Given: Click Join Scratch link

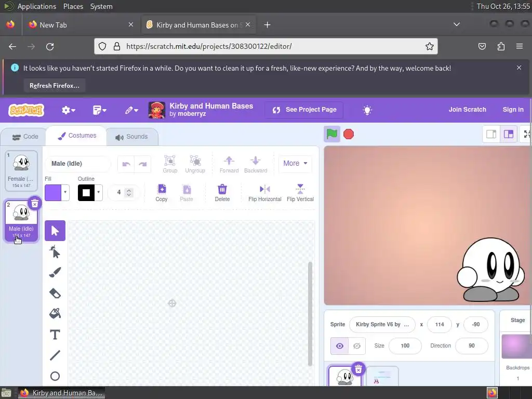Looking at the screenshot, I should click(x=467, y=110).
